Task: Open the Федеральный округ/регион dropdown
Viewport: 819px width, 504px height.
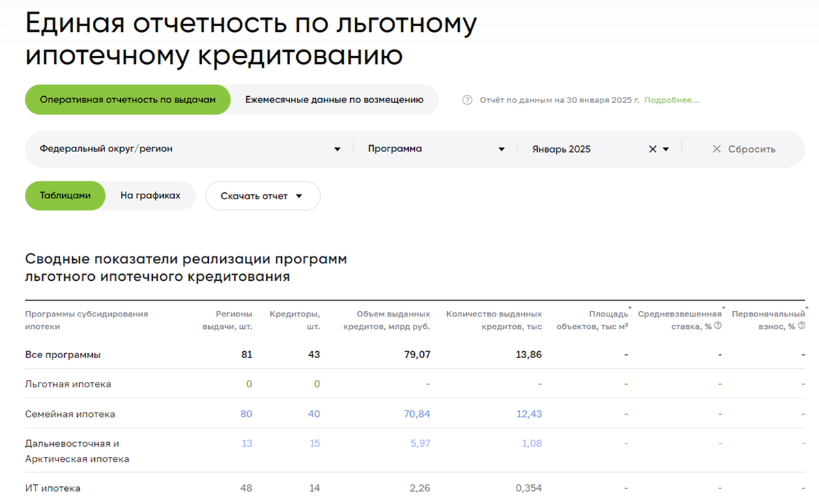Action: coord(190,149)
